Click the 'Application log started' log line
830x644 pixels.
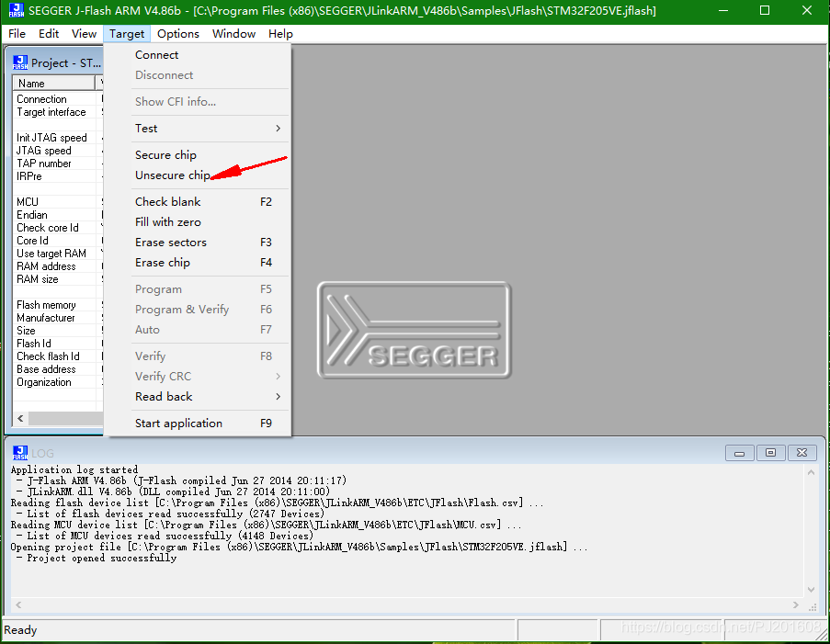tap(74, 469)
